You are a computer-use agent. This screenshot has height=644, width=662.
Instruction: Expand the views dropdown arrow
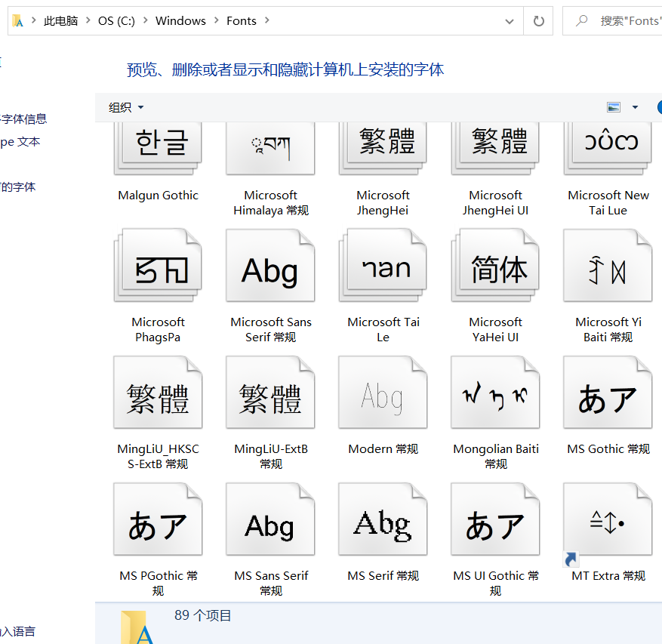tap(635, 106)
